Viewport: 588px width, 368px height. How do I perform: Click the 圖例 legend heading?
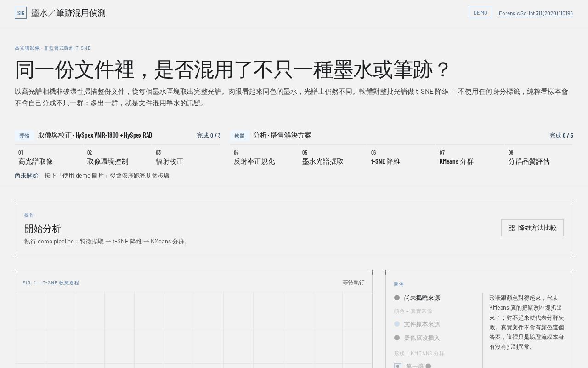399,284
